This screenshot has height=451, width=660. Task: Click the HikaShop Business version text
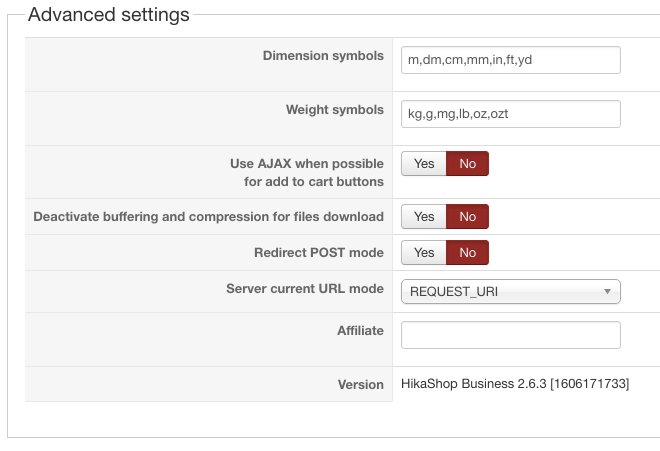(x=514, y=384)
